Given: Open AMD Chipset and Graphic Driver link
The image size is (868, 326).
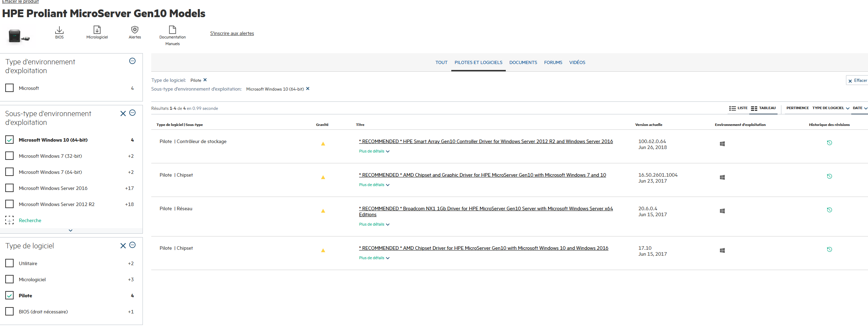Looking at the screenshot, I should 482,175.
